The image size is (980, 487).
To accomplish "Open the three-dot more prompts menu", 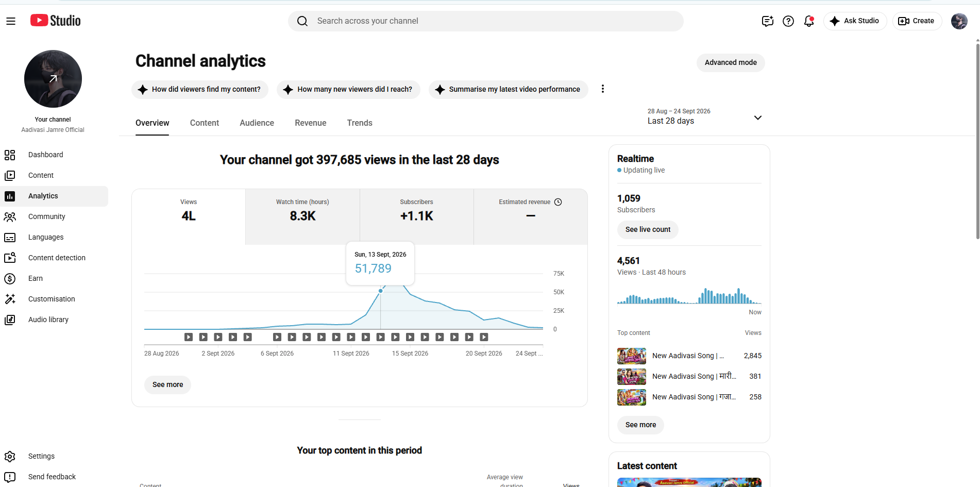I will click(x=602, y=89).
